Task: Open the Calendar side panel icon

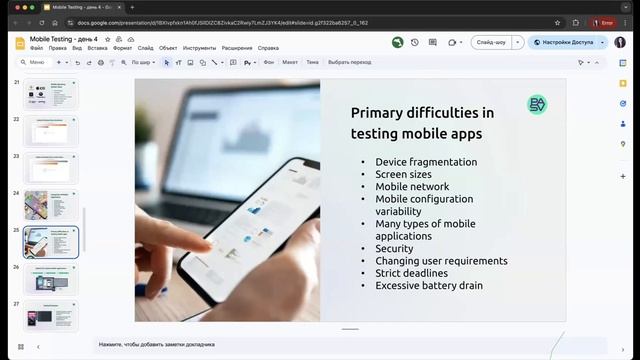Action: (623, 63)
